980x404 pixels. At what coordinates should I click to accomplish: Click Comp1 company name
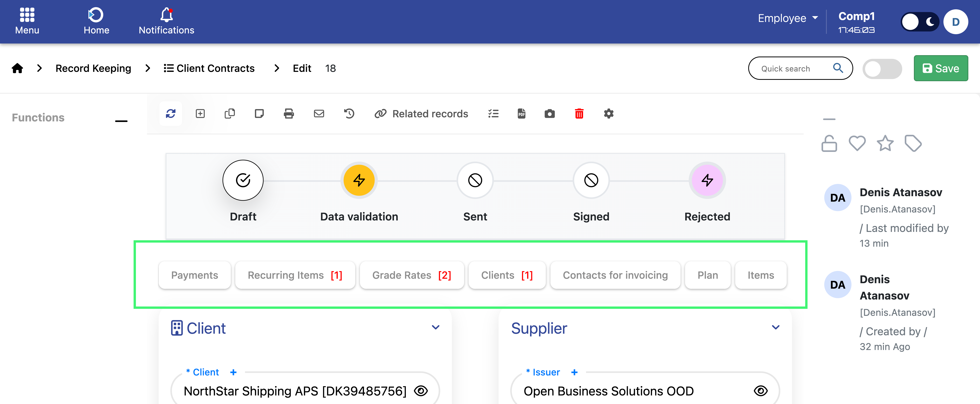click(856, 16)
